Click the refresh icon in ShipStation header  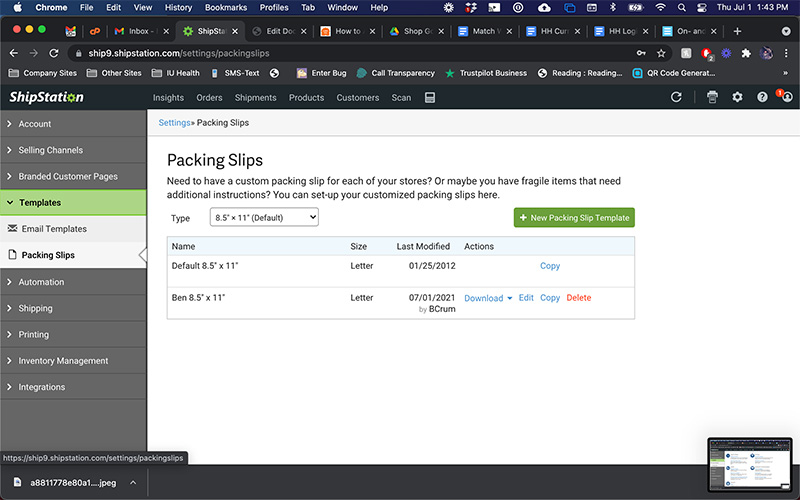pyautogui.click(x=676, y=97)
